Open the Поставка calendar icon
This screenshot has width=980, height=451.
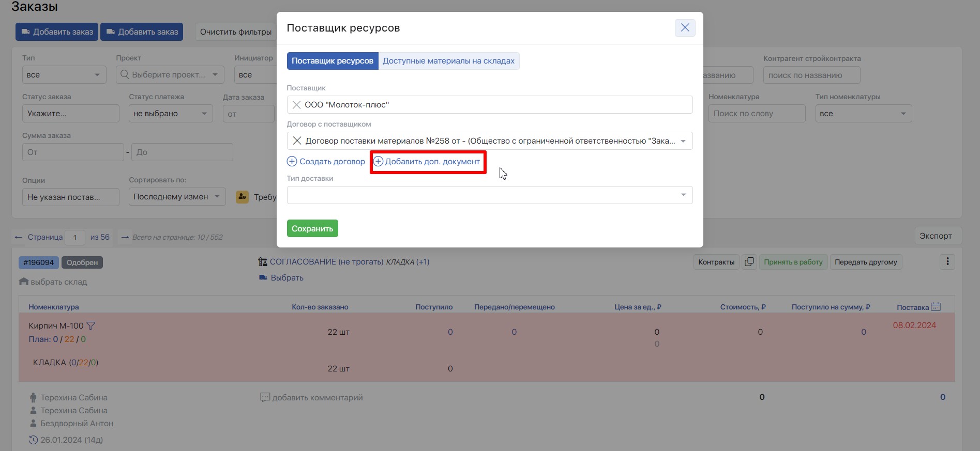[936, 307]
